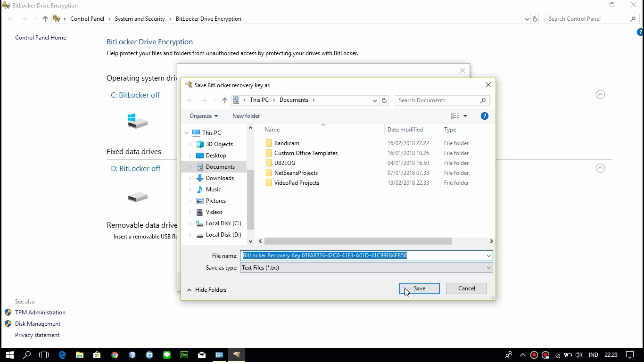The image size is (644, 362).
Task: Select Local Disk (D:) in the tree
Action: 223,235
